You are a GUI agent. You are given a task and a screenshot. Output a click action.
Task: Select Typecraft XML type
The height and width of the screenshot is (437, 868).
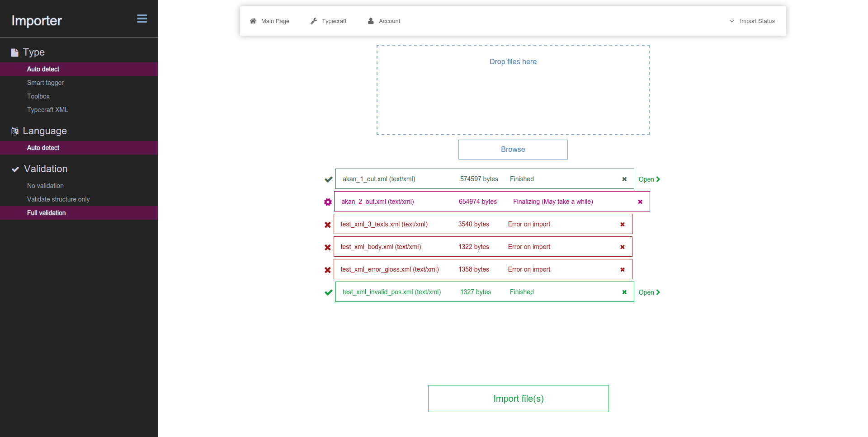coord(79,110)
